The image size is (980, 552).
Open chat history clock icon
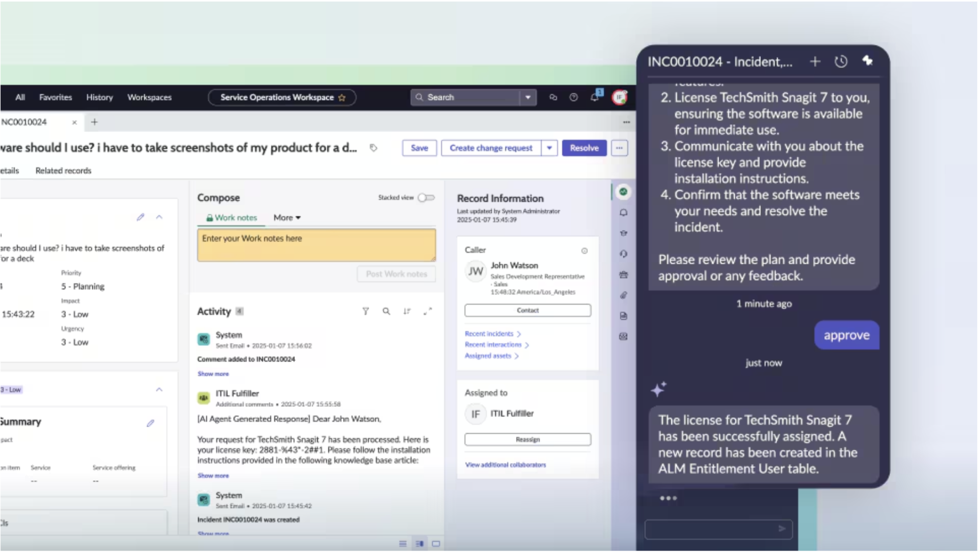coord(841,61)
